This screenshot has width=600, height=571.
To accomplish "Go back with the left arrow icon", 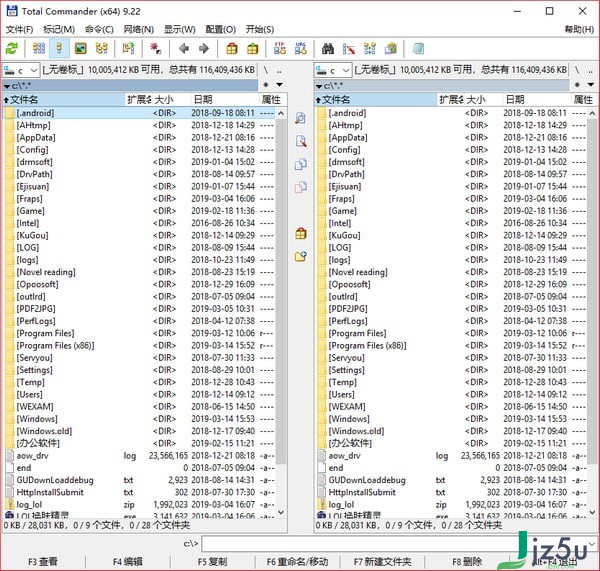I will click(x=184, y=49).
